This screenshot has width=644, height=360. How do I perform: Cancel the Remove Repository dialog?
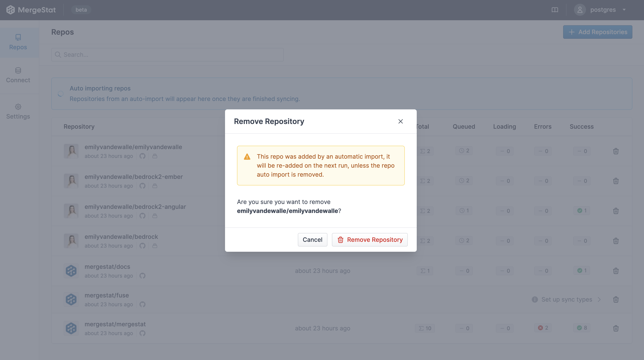click(312, 239)
